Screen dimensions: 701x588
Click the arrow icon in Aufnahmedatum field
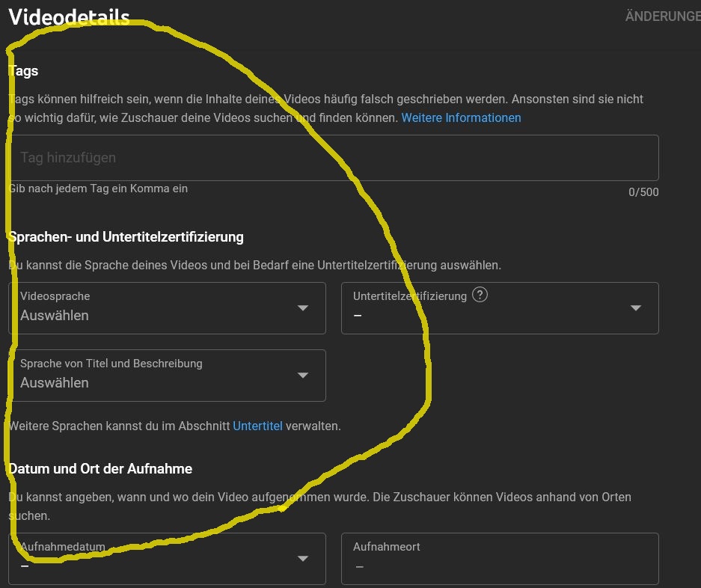(x=303, y=558)
